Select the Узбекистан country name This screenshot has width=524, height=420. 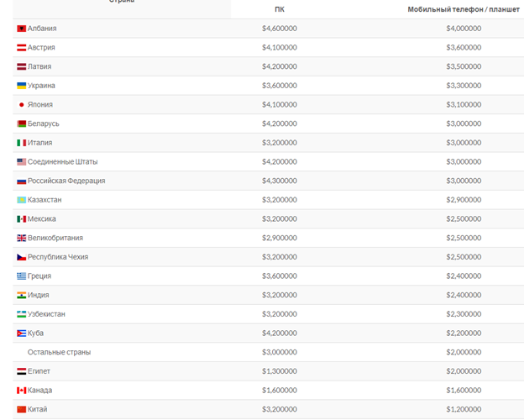(x=46, y=315)
